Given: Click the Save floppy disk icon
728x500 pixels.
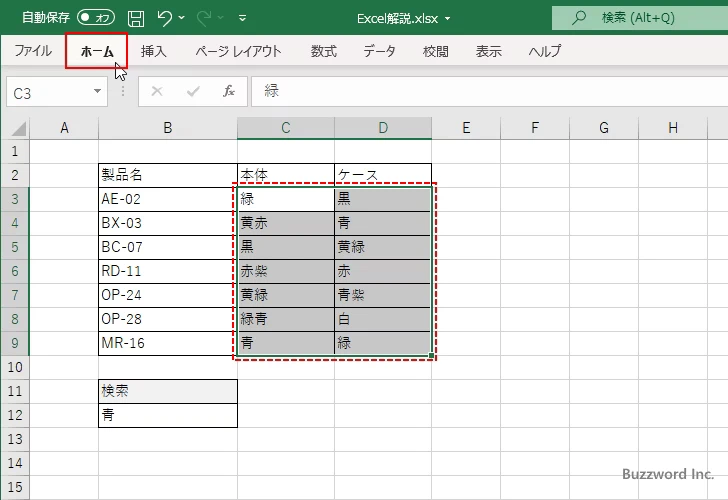Looking at the screenshot, I should click(136, 17).
